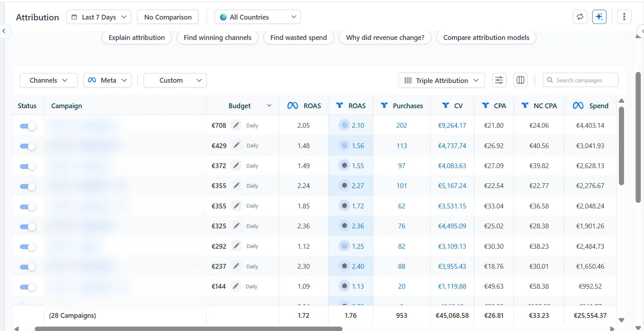Click the Find wasted spend suggestion
This screenshot has width=644, height=331.
pyautogui.click(x=299, y=38)
